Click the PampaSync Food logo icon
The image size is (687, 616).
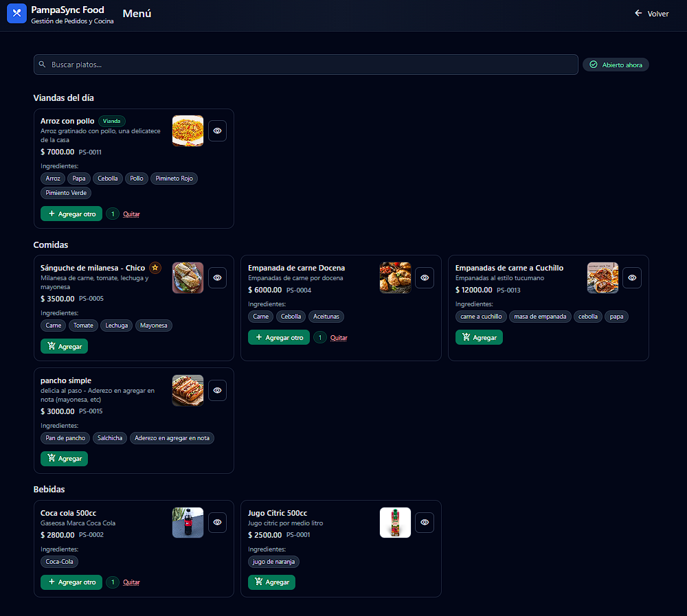tap(16, 14)
